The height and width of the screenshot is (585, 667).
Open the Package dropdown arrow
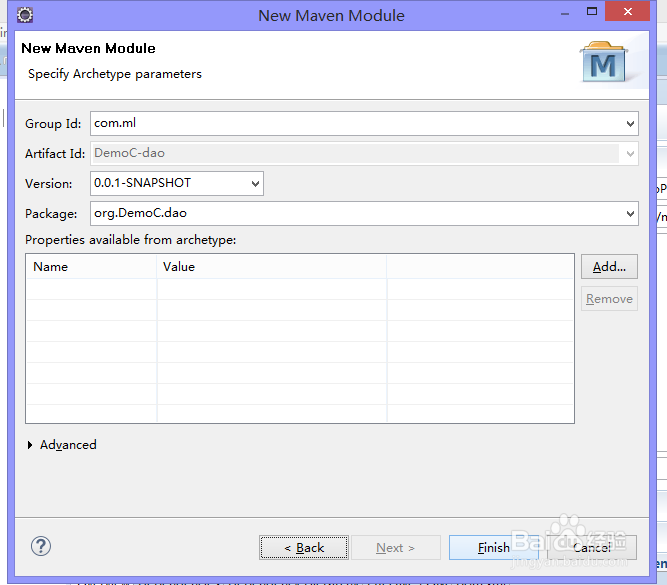pos(630,214)
